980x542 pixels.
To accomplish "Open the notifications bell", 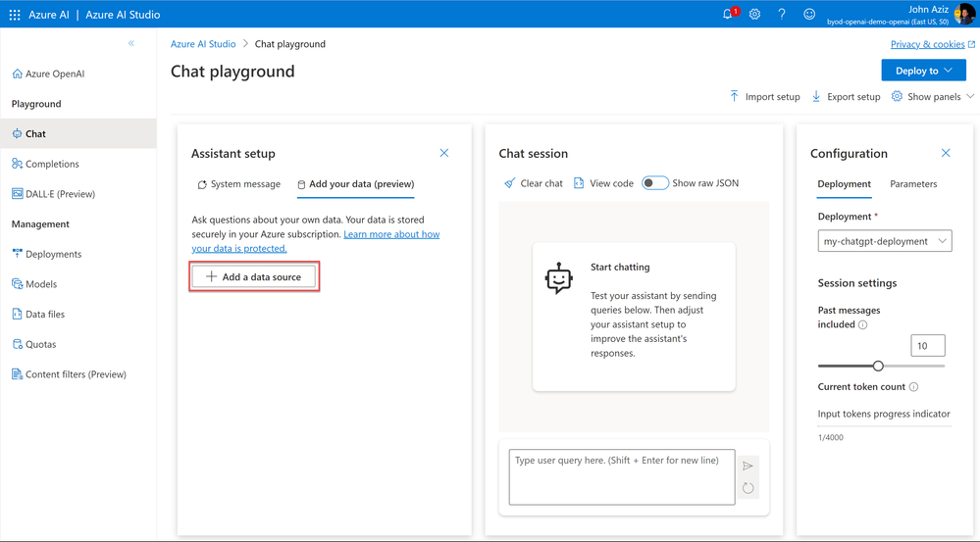I will [728, 14].
